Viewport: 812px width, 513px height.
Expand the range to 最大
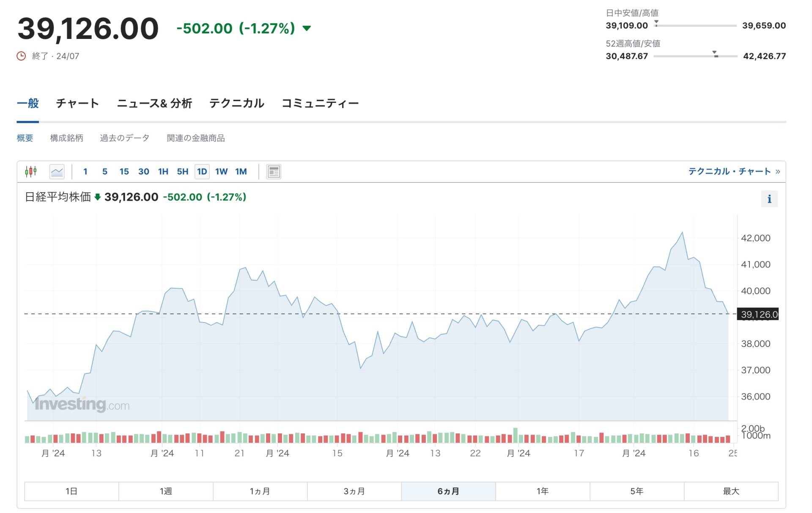(730, 491)
